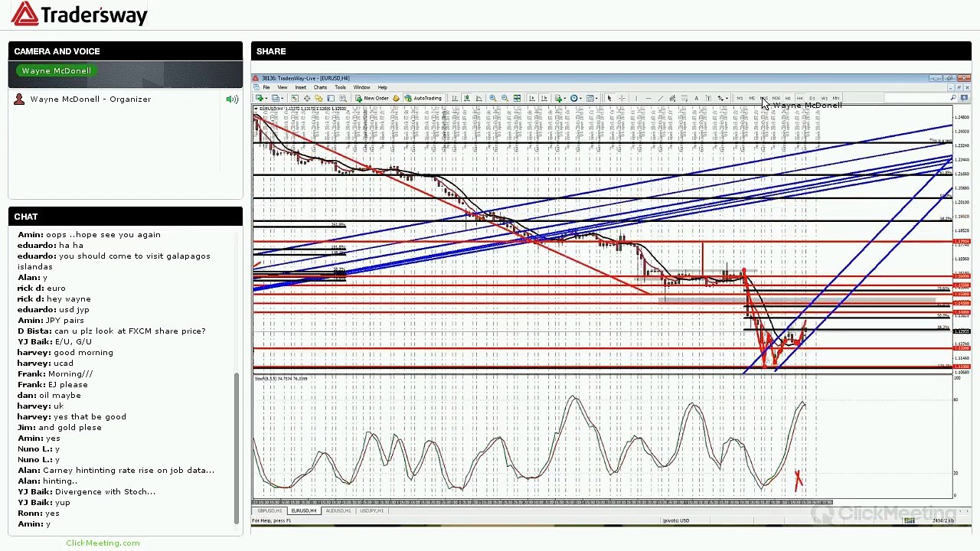Select the Line Chart icon
This screenshot has width=980, height=551.
tap(479, 98)
